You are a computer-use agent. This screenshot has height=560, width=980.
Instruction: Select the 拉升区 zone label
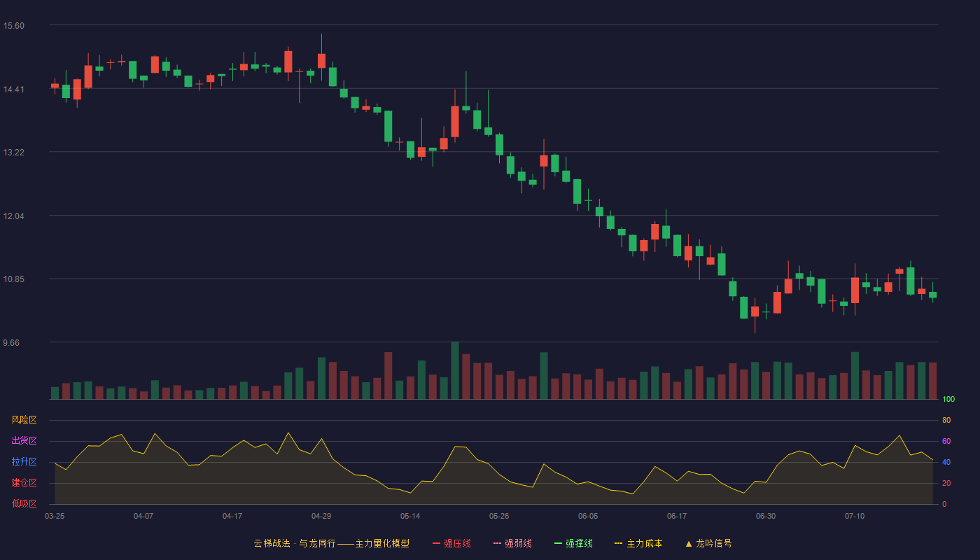point(24,462)
